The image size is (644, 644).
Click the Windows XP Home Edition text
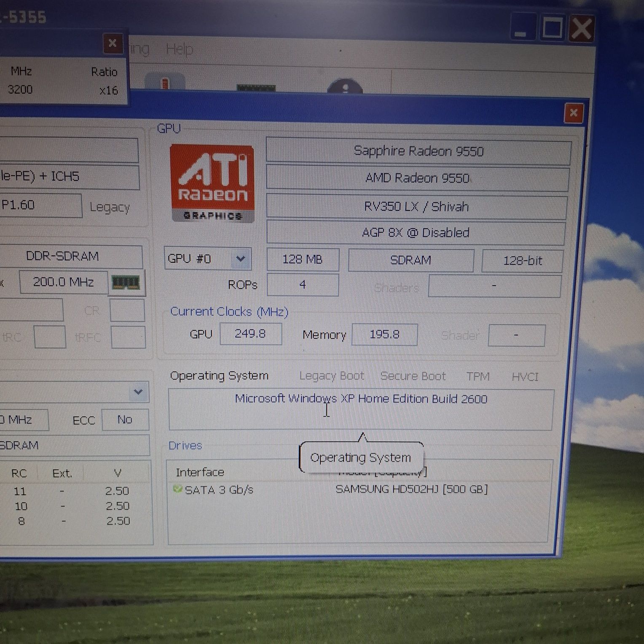point(361,399)
